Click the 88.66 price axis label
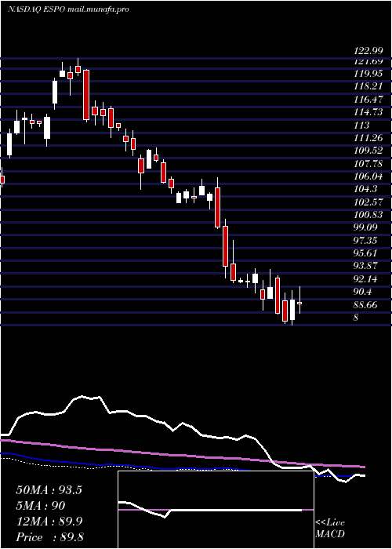This screenshot has width=392, height=549. [366, 304]
